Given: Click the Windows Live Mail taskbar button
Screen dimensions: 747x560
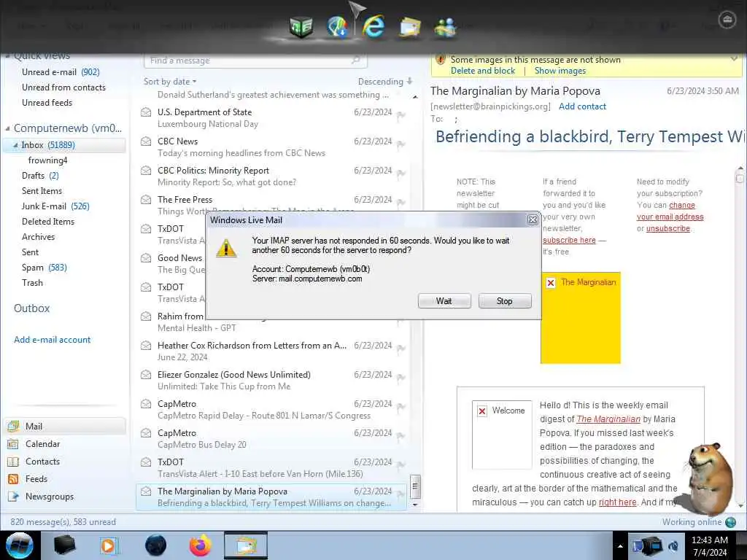Looking at the screenshot, I should 246,545.
